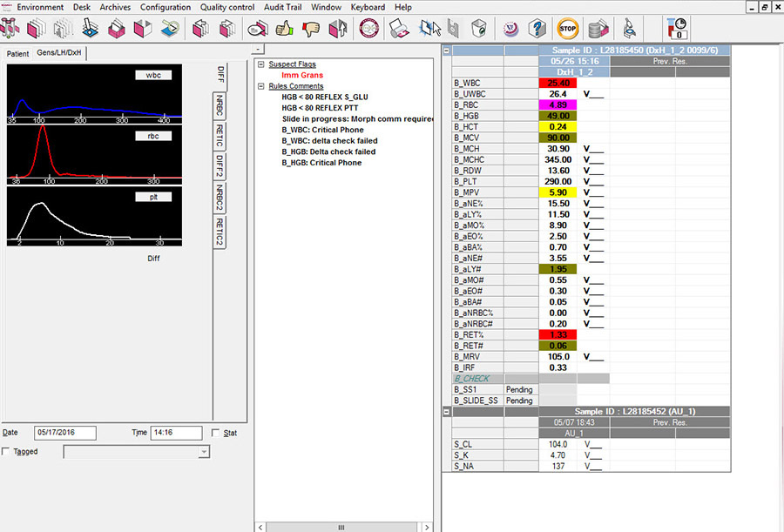Click the minus button above the comments panel
The height and width of the screenshot is (532, 784).
pyautogui.click(x=258, y=49)
